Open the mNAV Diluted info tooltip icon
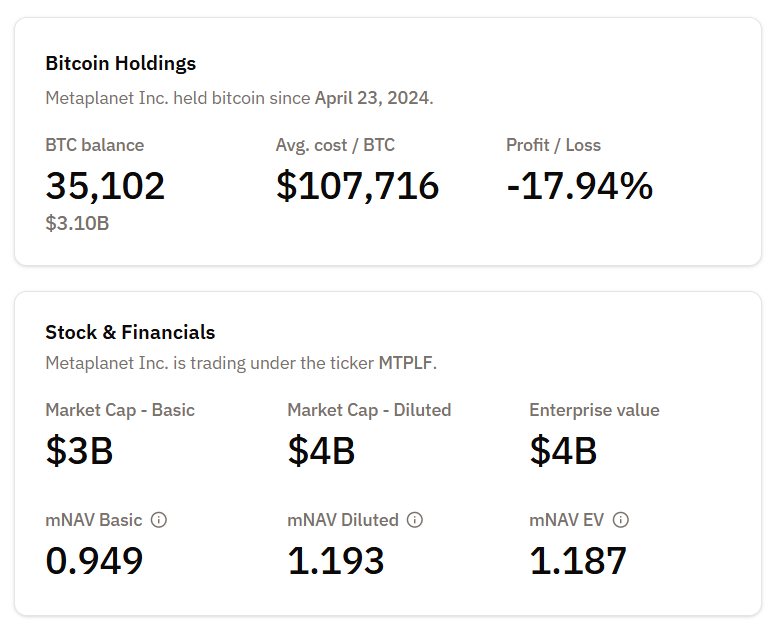The height and width of the screenshot is (636, 776). click(x=415, y=520)
